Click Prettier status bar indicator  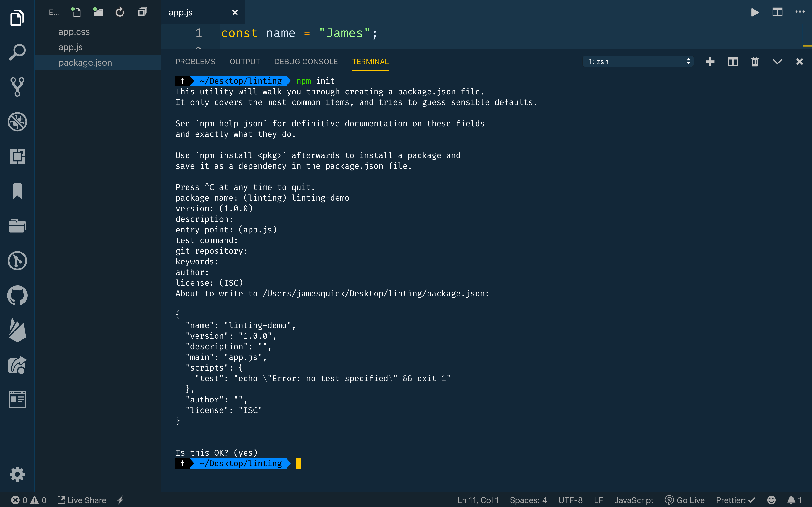[738, 500]
